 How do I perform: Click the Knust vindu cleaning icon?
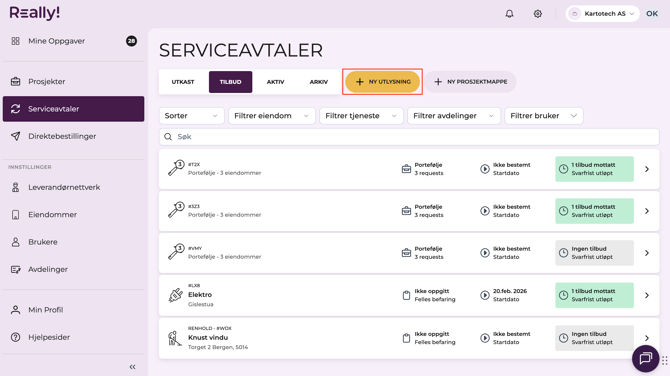pyautogui.click(x=174, y=338)
